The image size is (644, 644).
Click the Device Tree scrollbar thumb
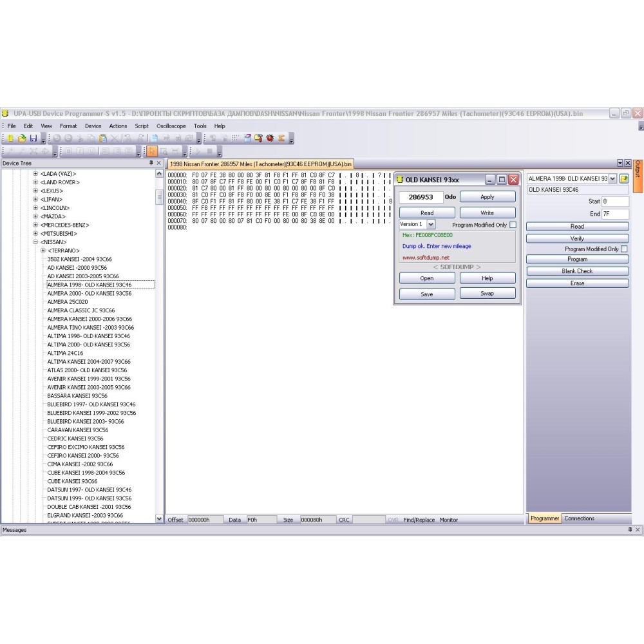point(159,196)
